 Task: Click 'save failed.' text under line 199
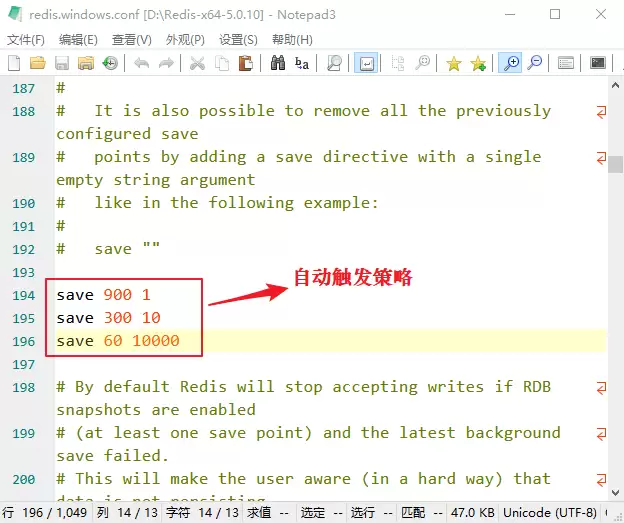coord(113,456)
